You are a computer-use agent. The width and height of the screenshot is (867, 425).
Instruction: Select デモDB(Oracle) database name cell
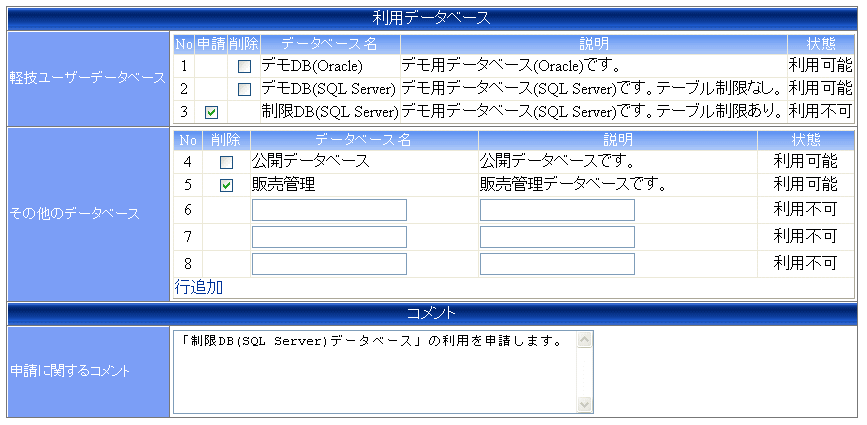click(330, 66)
